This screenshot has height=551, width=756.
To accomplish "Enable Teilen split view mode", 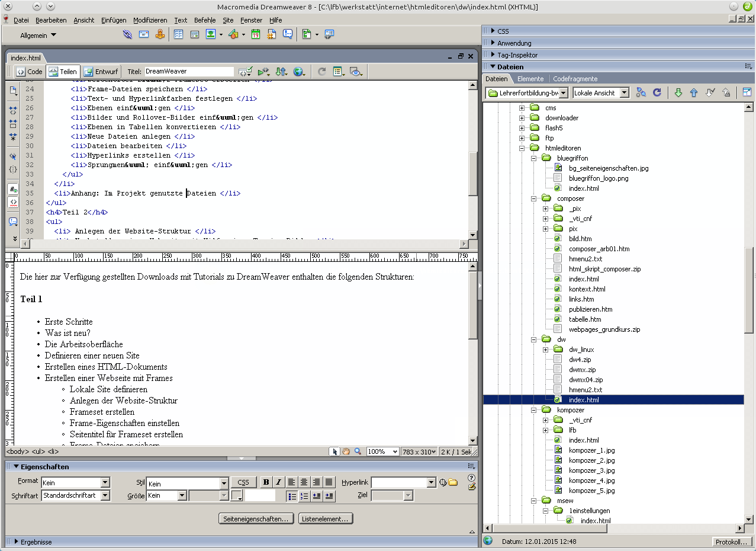I will pyautogui.click(x=63, y=71).
